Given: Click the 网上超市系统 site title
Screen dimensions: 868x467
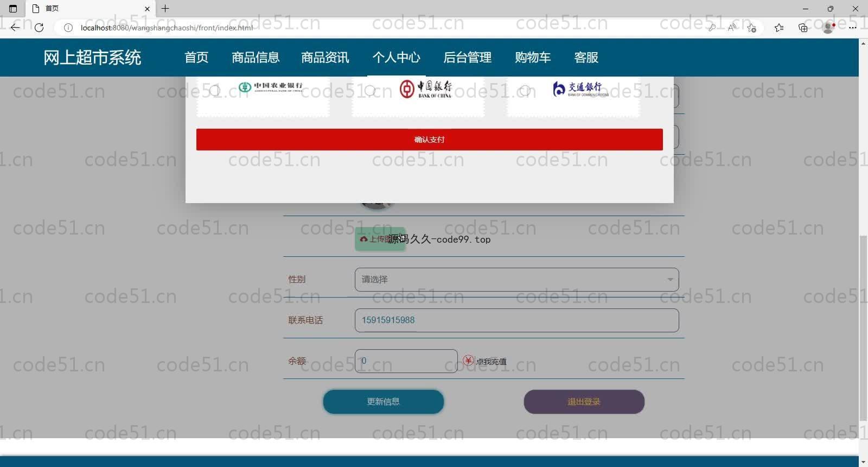Looking at the screenshot, I should [x=92, y=58].
